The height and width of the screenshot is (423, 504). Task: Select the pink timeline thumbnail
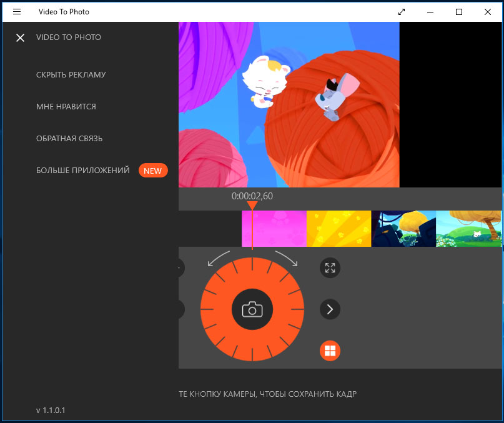274,229
